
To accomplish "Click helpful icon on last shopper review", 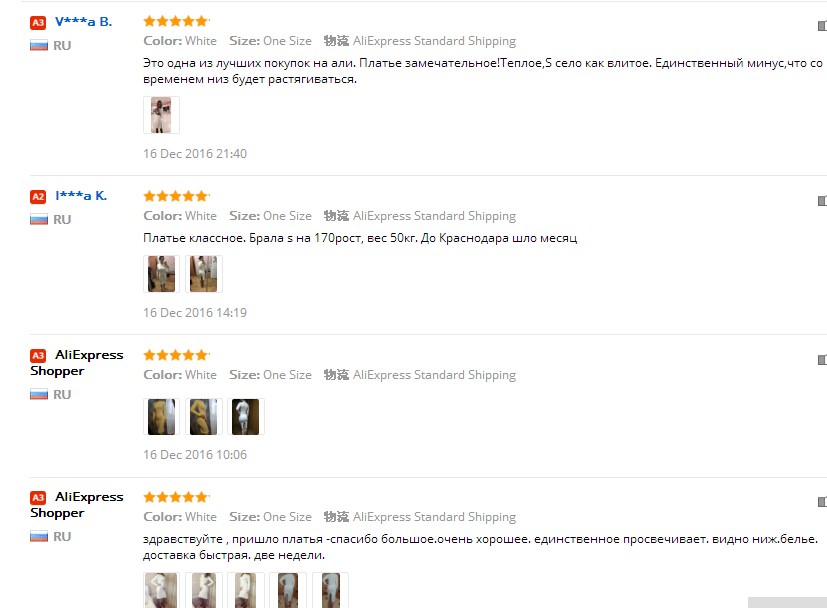I will pos(822,502).
